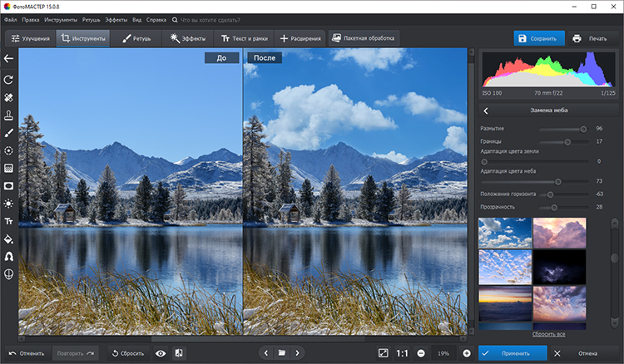Click the zoom in plus button
624x364 pixels.
466,353
